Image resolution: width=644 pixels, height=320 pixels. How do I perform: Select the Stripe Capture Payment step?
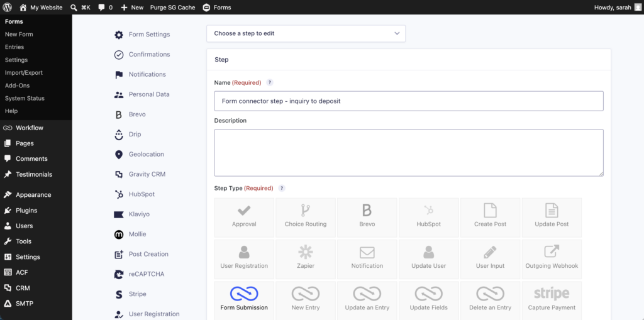click(x=552, y=301)
